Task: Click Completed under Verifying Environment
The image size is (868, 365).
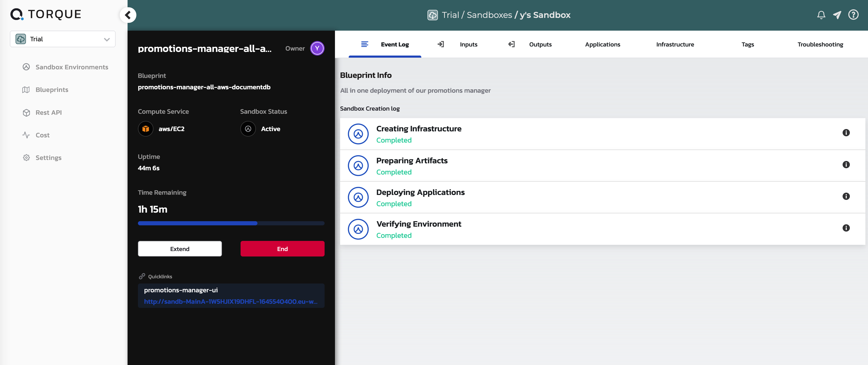Action: tap(394, 235)
